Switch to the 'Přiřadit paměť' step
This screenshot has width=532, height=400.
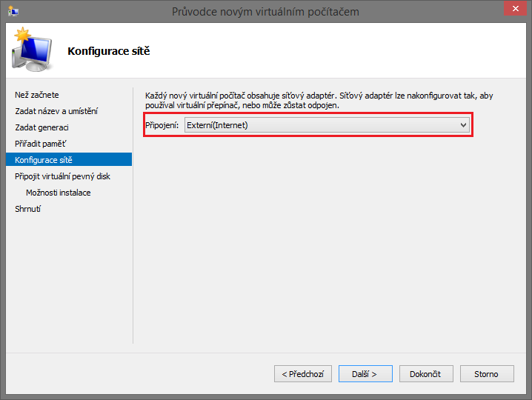[41, 144]
